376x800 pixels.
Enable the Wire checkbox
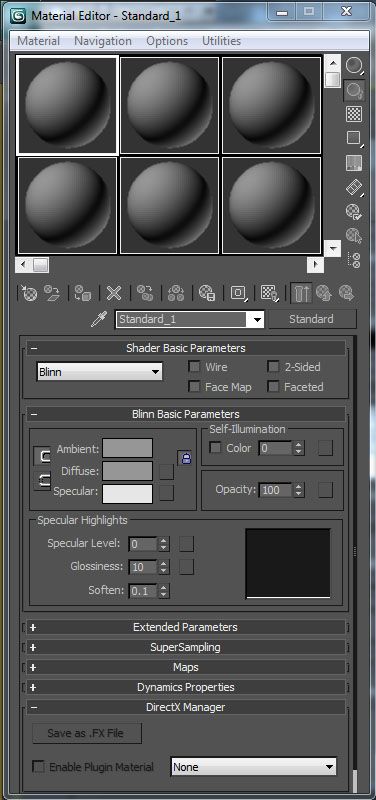tap(194, 366)
